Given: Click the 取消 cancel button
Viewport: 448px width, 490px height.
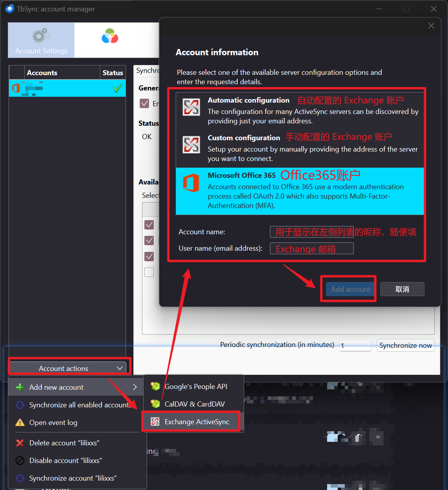Looking at the screenshot, I should 402,289.
